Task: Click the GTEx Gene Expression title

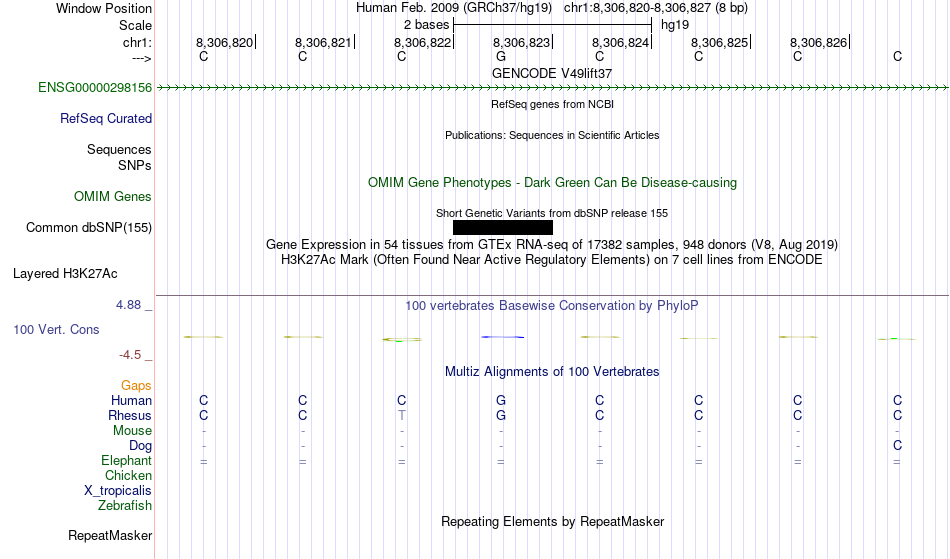Action: (552, 245)
